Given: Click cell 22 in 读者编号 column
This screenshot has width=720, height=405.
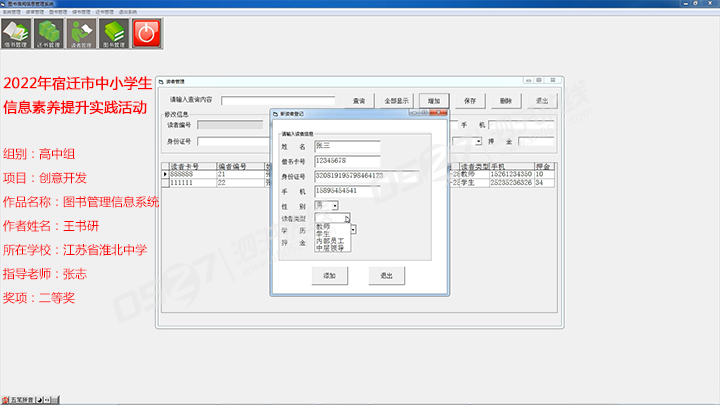Looking at the screenshot, I should (x=240, y=183).
